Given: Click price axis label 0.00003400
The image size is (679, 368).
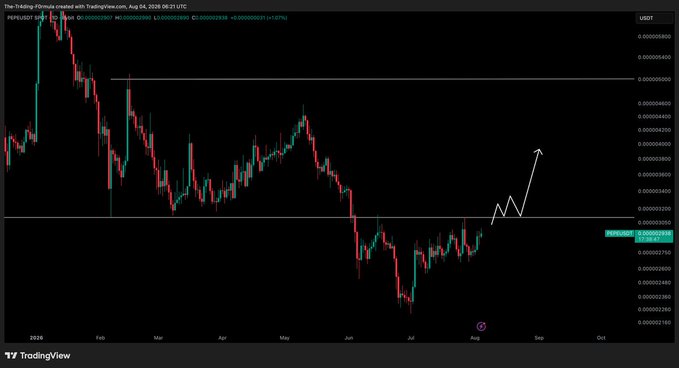Looking at the screenshot, I should click(655, 191).
